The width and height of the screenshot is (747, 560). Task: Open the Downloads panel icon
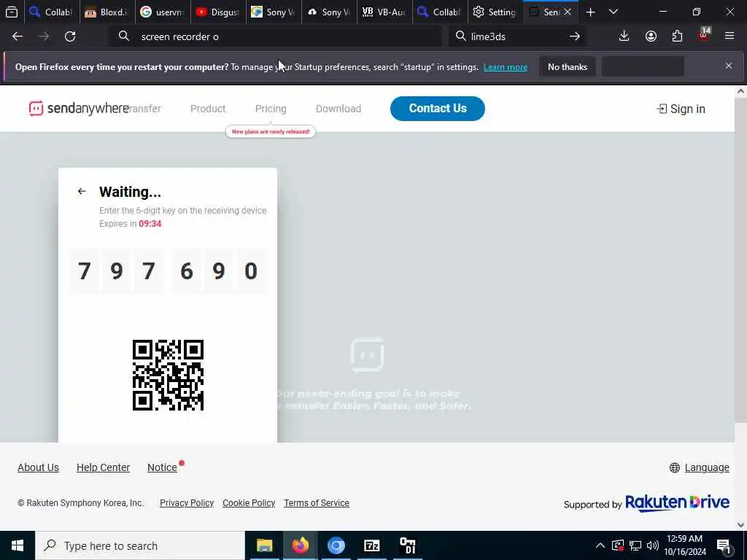point(624,36)
